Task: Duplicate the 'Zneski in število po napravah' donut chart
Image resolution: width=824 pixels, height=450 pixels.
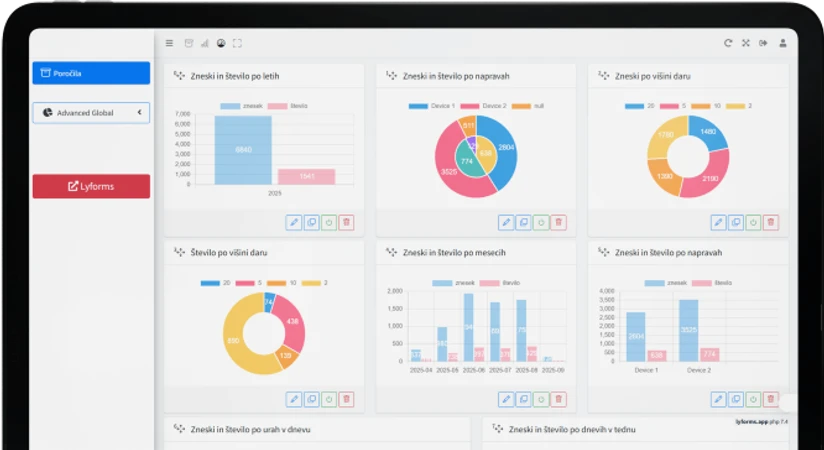Action: pos(523,222)
